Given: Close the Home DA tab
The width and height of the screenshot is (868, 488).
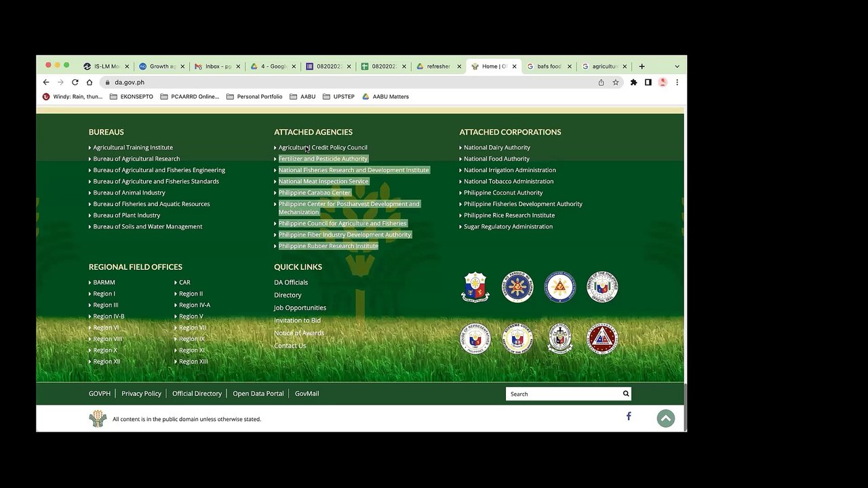Looking at the screenshot, I should [514, 66].
